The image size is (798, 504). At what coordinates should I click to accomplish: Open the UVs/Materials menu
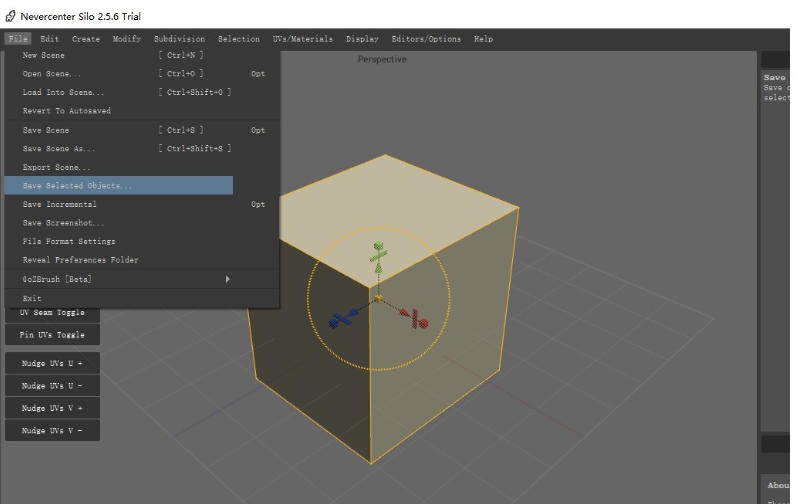(x=302, y=39)
